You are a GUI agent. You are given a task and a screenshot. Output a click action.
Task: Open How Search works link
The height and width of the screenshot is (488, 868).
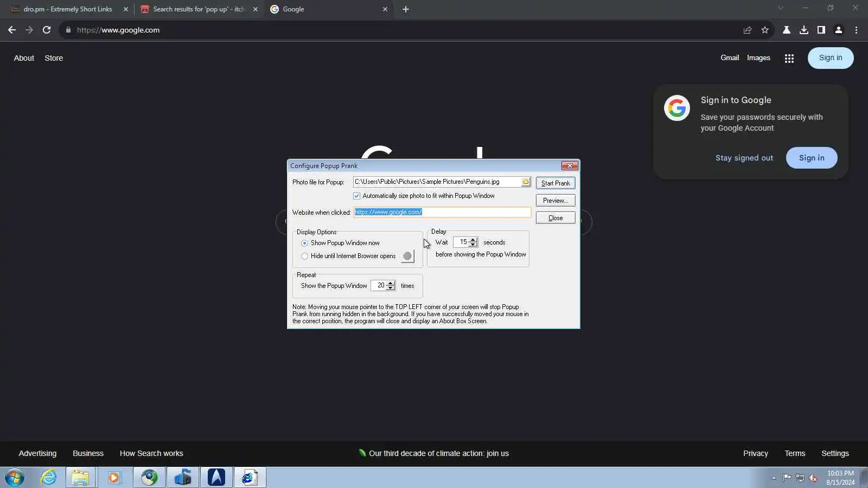[151, 453]
